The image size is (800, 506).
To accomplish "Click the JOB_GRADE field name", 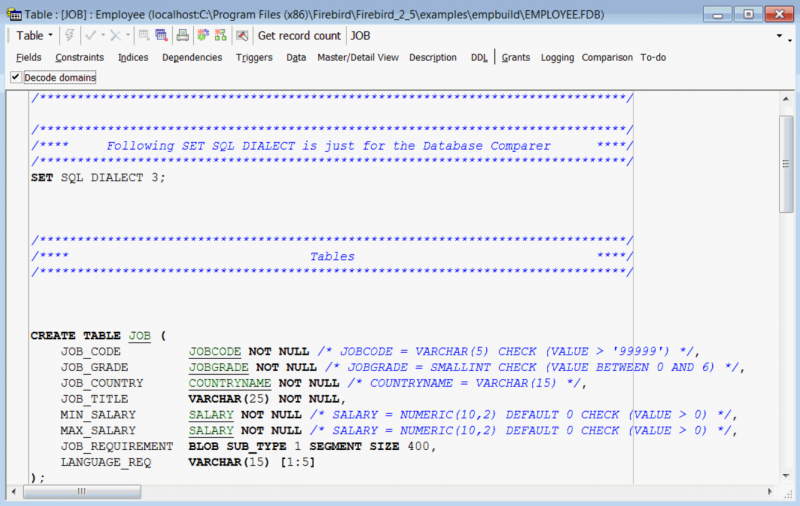I will coord(94,367).
